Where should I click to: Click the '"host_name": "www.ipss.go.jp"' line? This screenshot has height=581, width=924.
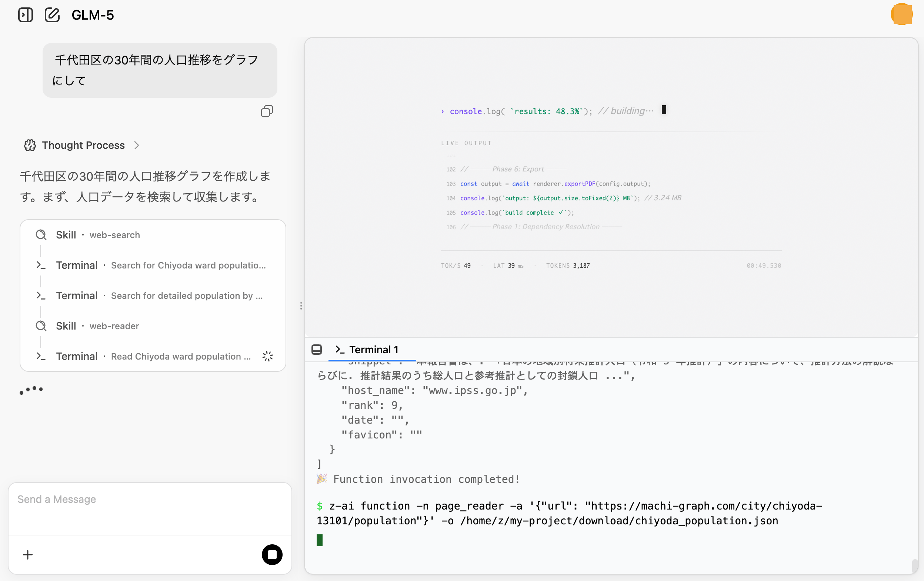tap(434, 390)
